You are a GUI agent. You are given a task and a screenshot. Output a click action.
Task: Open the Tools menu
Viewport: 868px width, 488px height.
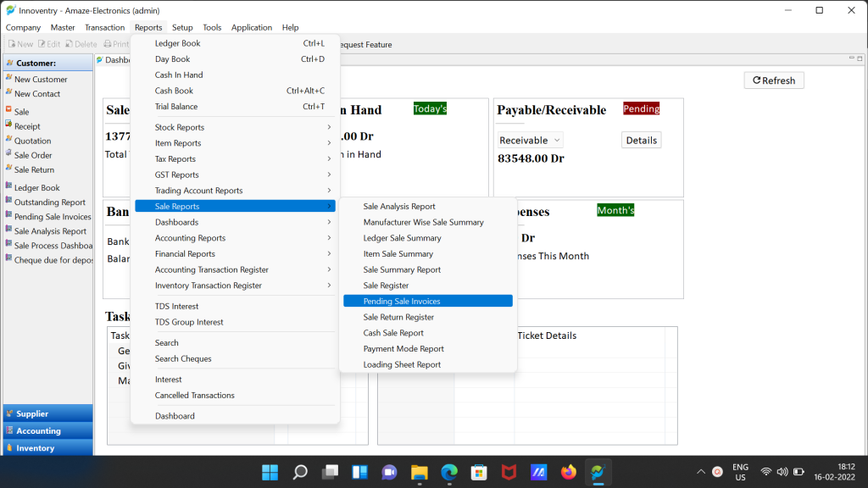pos(212,27)
